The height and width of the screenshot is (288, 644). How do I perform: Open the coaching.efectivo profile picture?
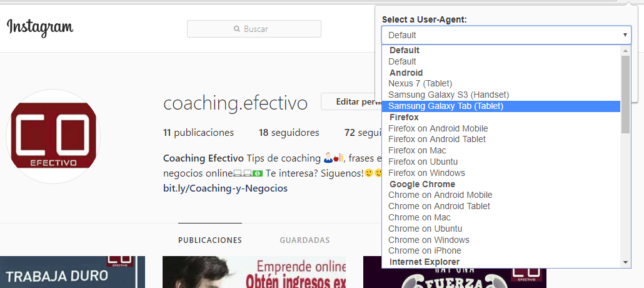53,136
